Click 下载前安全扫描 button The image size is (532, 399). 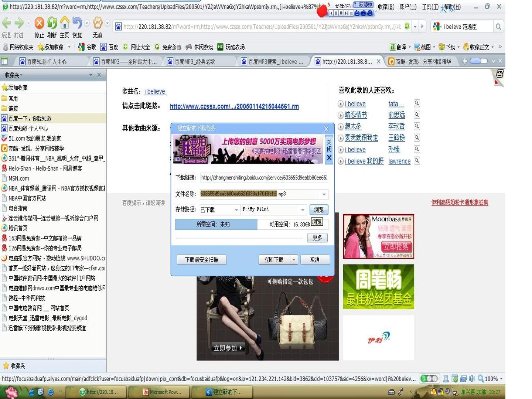point(201,259)
